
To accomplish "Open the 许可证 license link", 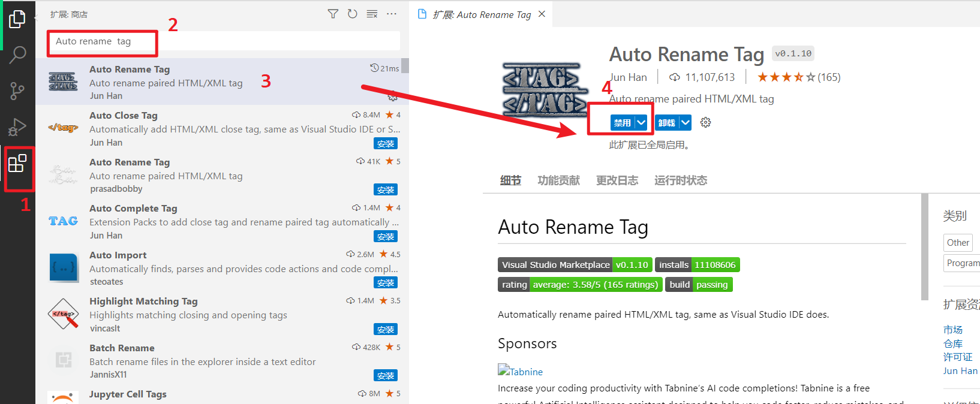I will 958,357.
